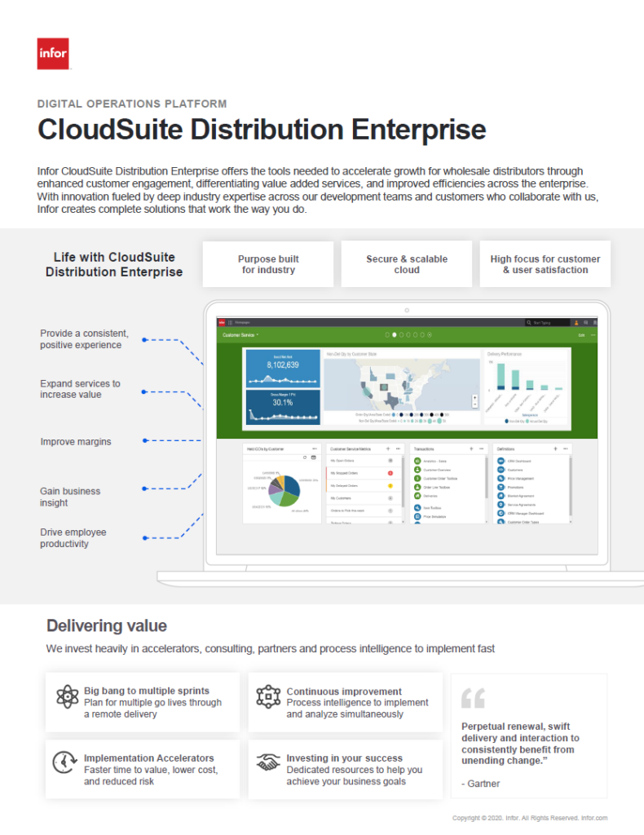Open Customer Overview icon in Transactions
The width and height of the screenshot is (644, 835).
[x=417, y=470]
